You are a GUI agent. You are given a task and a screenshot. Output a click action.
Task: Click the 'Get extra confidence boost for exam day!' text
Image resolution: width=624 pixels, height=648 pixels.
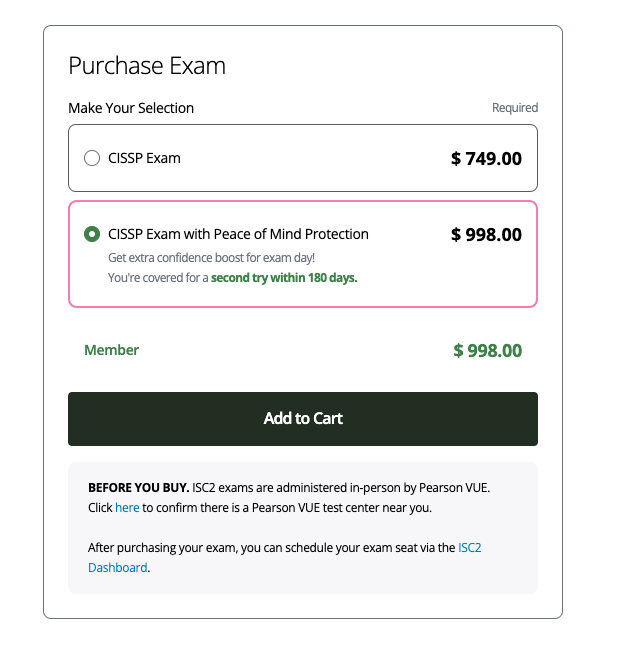tap(211, 258)
